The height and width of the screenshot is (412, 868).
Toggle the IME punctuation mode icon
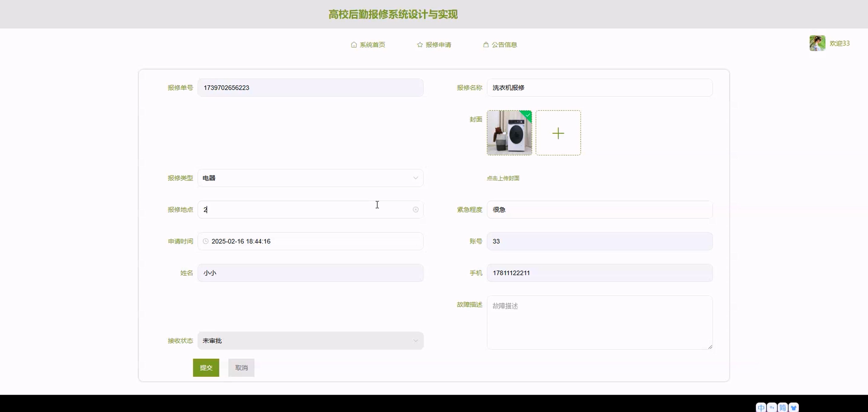click(772, 408)
